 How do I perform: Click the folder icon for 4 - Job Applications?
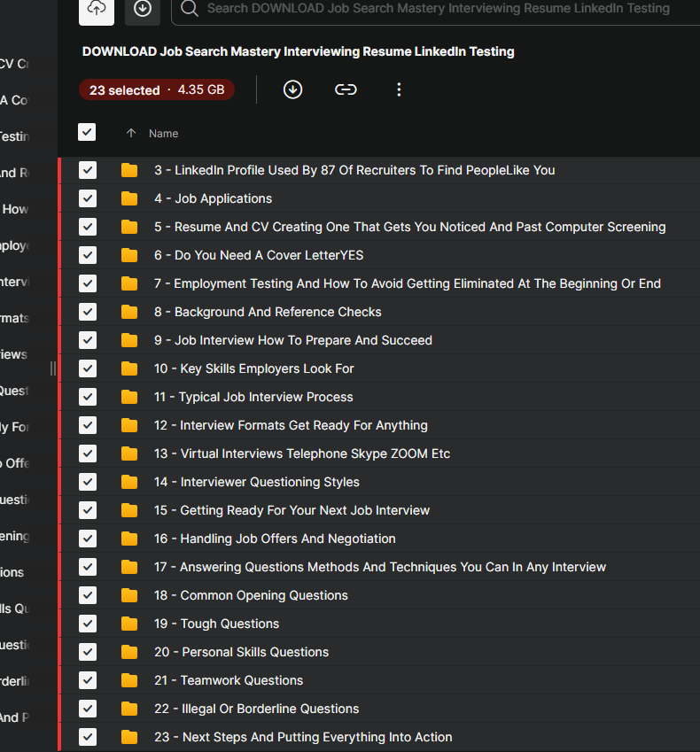[x=130, y=198]
